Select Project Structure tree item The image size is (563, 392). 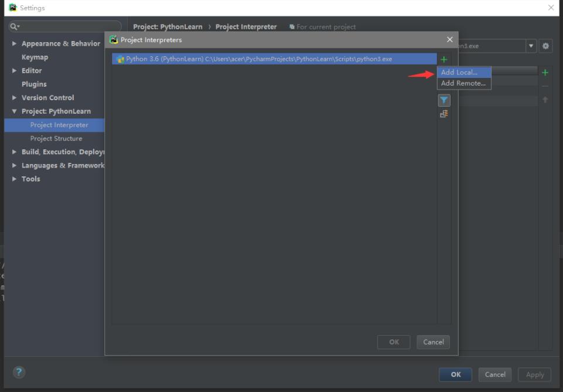[x=56, y=138]
